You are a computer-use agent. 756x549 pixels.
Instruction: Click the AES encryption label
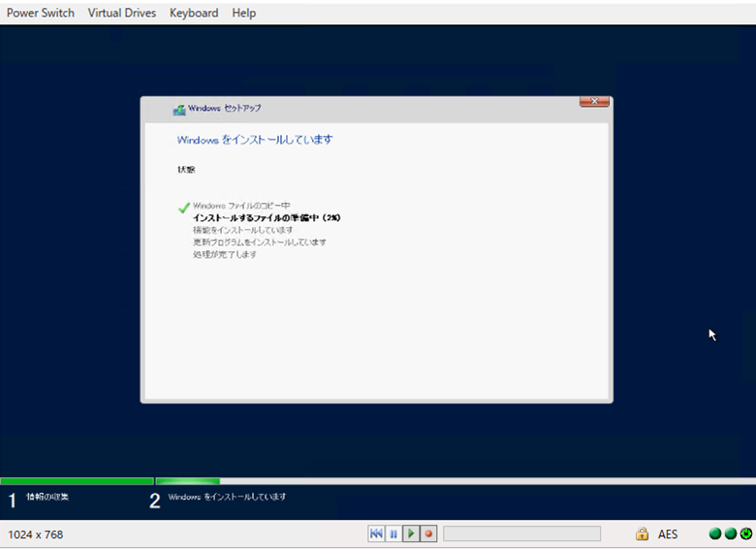pos(668,534)
